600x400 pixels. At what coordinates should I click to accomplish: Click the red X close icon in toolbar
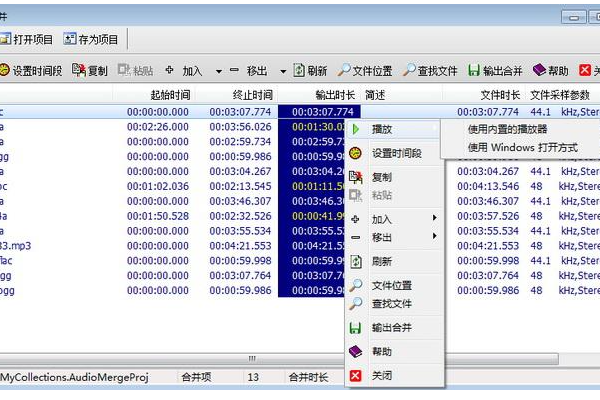tap(585, 70)
